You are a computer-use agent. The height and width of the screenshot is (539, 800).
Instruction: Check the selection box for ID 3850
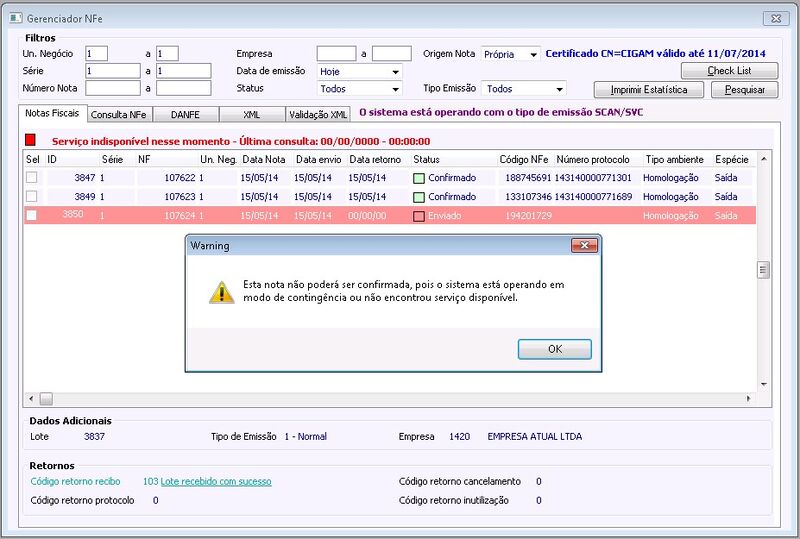(32, 215)
